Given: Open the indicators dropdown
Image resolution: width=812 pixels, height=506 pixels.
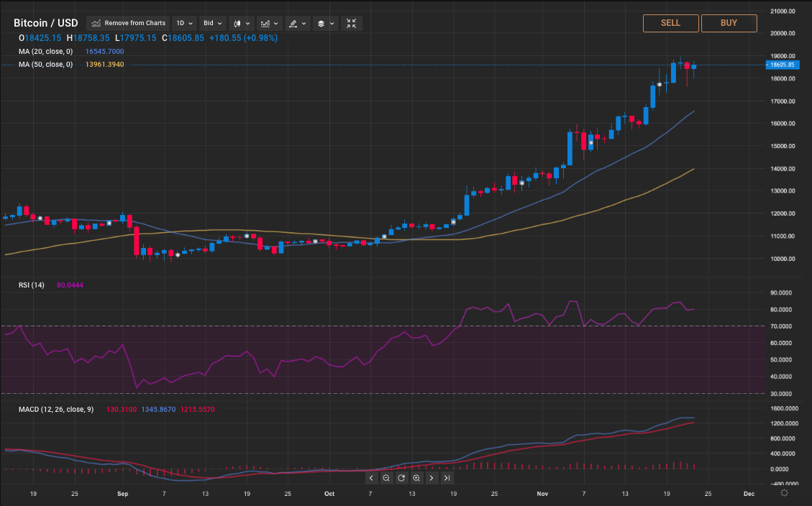Looking at the screenshot, I should tap(269, 23).
